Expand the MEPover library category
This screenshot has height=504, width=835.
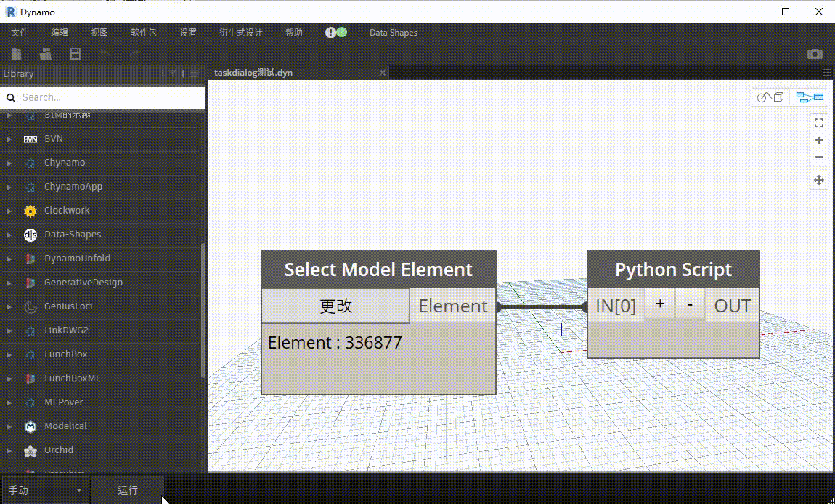tap(9, 402)
